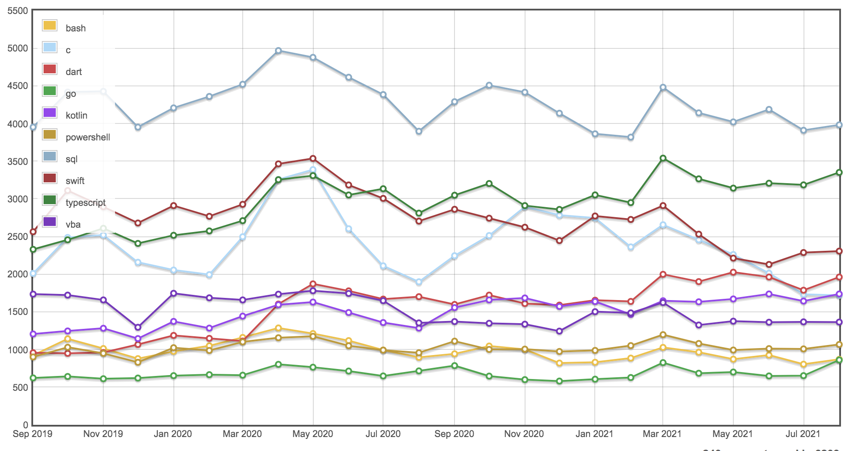The image size is (868, 451).
Task: Select the 'swift' legend label
Action: click(75, 181)
